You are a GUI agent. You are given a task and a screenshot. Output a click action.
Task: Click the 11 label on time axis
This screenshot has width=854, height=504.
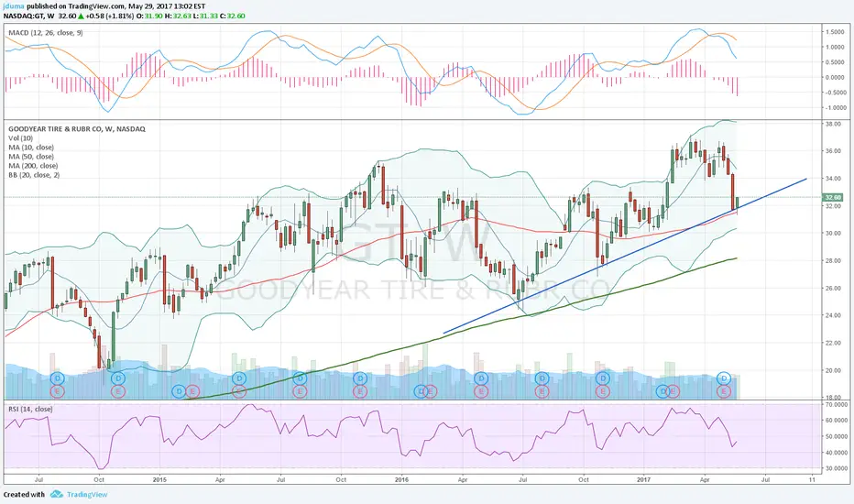812,480
